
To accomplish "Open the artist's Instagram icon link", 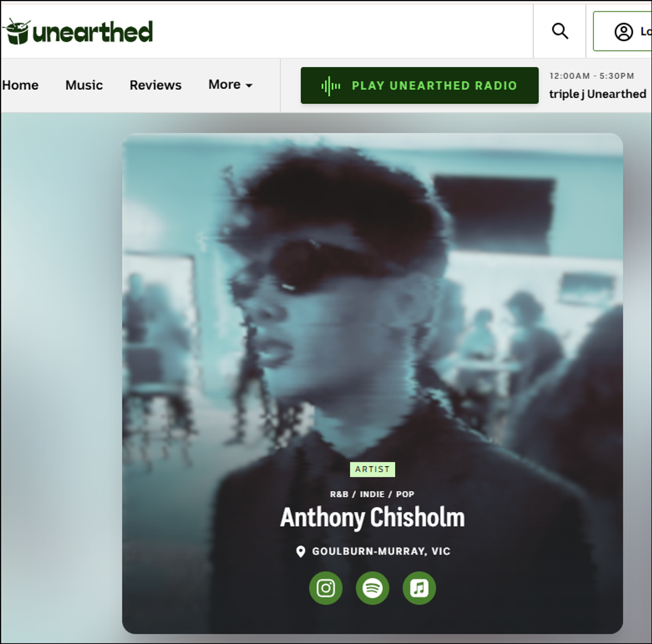I will pyautogui.click(x=325, y=588).
